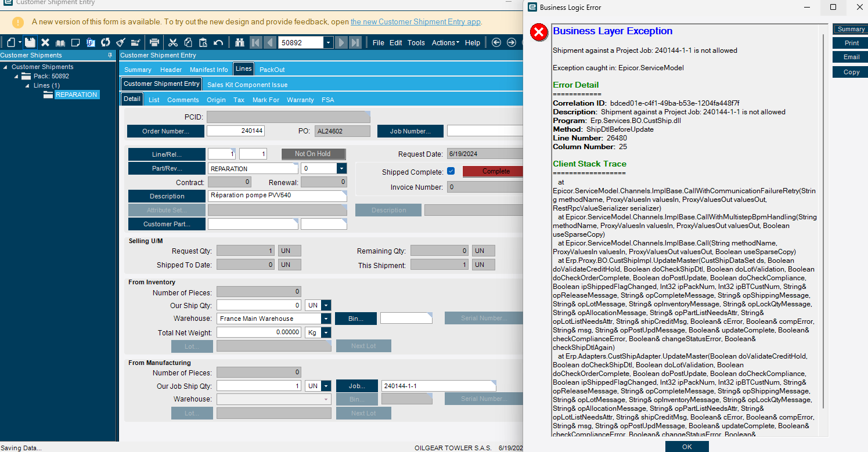Go to the first record navigation arrow
The image size is (868, 452).
[255, 42]
